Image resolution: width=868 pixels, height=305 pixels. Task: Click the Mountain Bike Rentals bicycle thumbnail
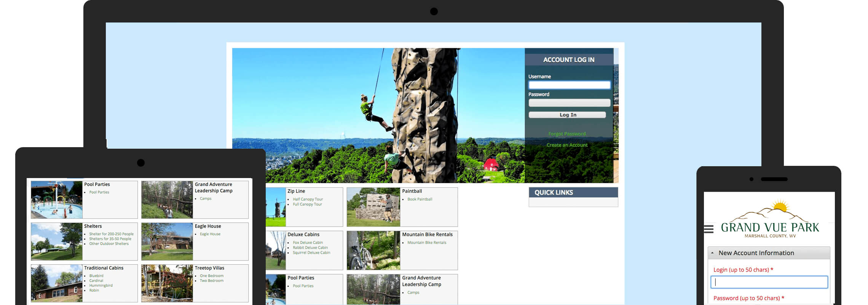click(x=373, y=250)
